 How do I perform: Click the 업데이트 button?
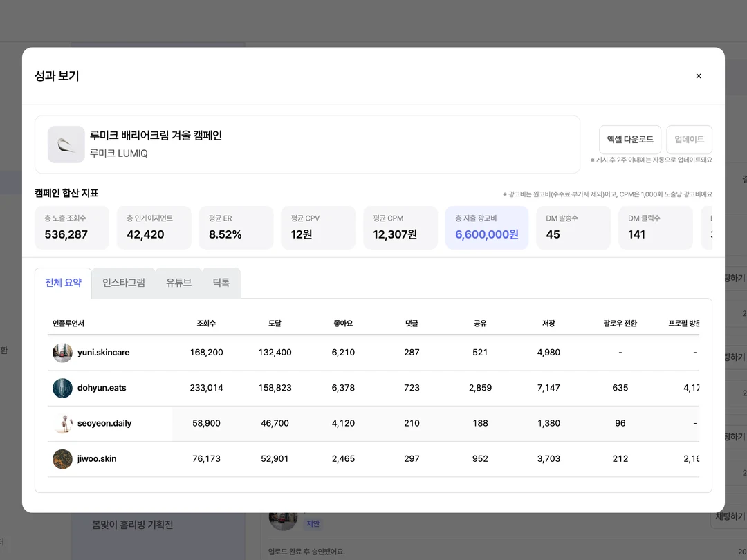tap(689, 140)
